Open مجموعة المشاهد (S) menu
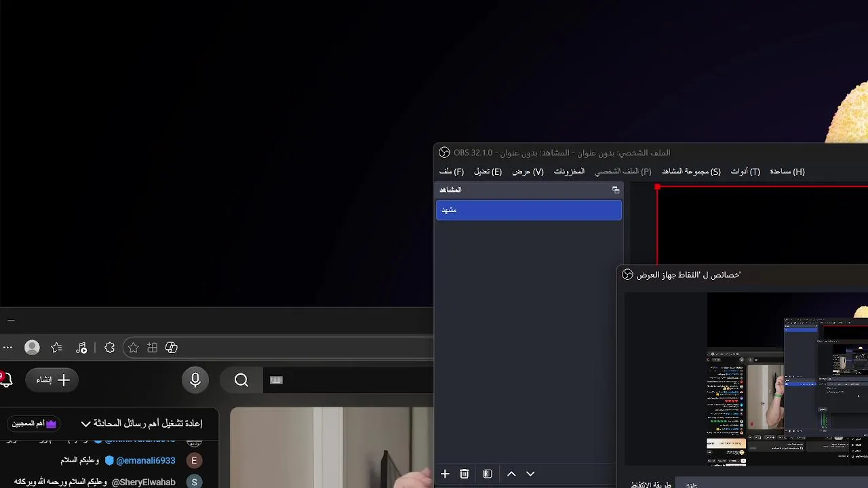This screenshot has width=868, height=488. click(x=691, y=171)
